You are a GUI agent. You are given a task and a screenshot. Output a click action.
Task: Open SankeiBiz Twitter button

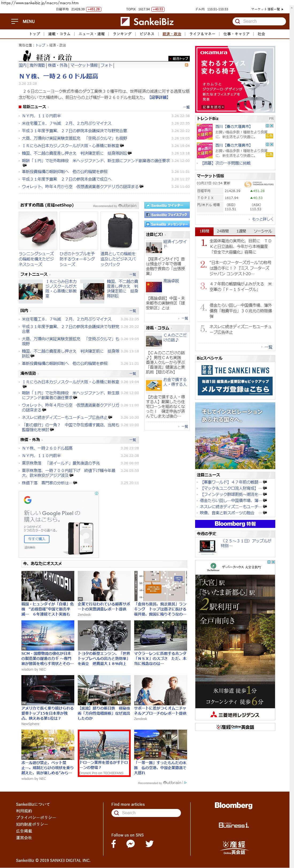click(167, 205)
